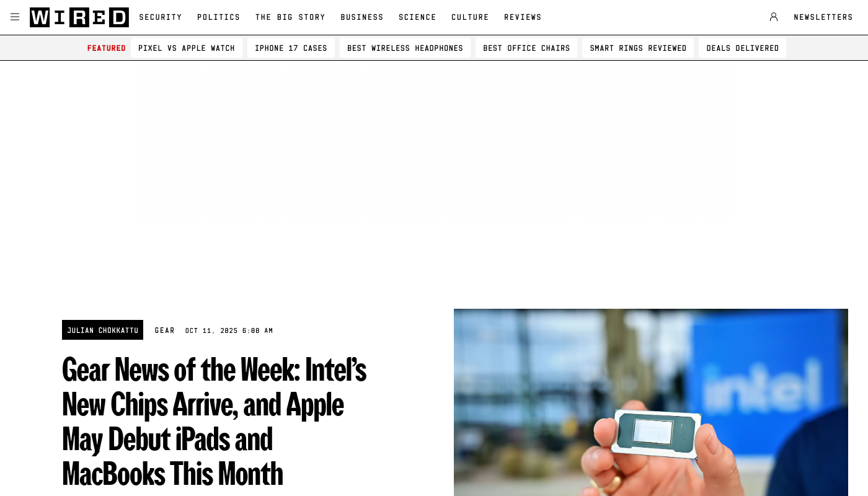Click the Gear category label

point(165,330)
